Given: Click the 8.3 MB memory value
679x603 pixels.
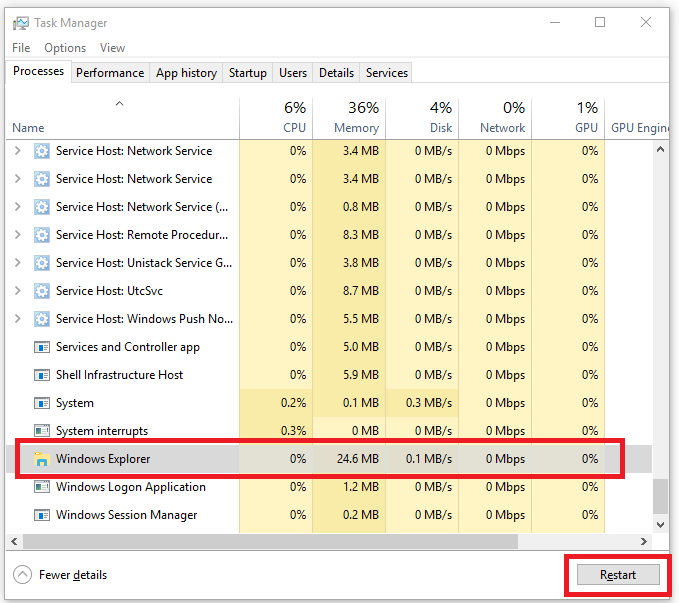Looking at the screenshot, I should click(x=361, y=235).
